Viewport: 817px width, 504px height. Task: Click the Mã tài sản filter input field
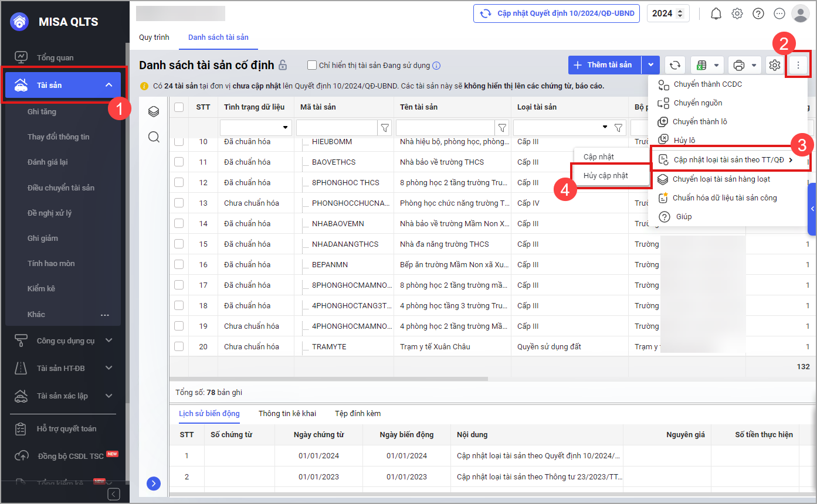(x=337, y=127)
